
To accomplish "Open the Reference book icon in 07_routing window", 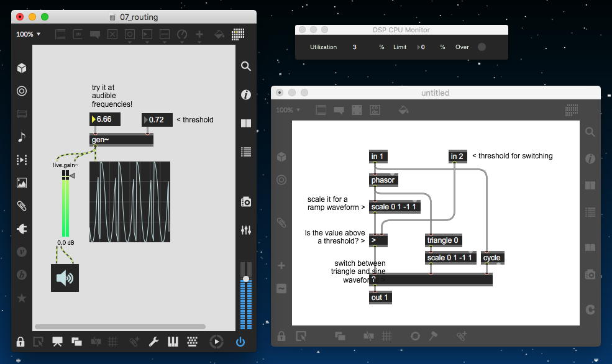I will pos(246,123).
